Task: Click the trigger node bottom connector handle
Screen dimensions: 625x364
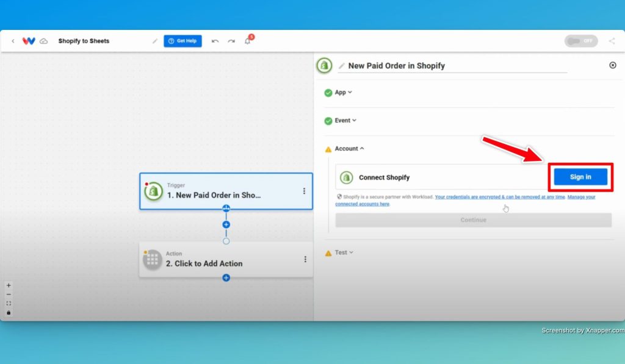Action: (x=226, y=209)
